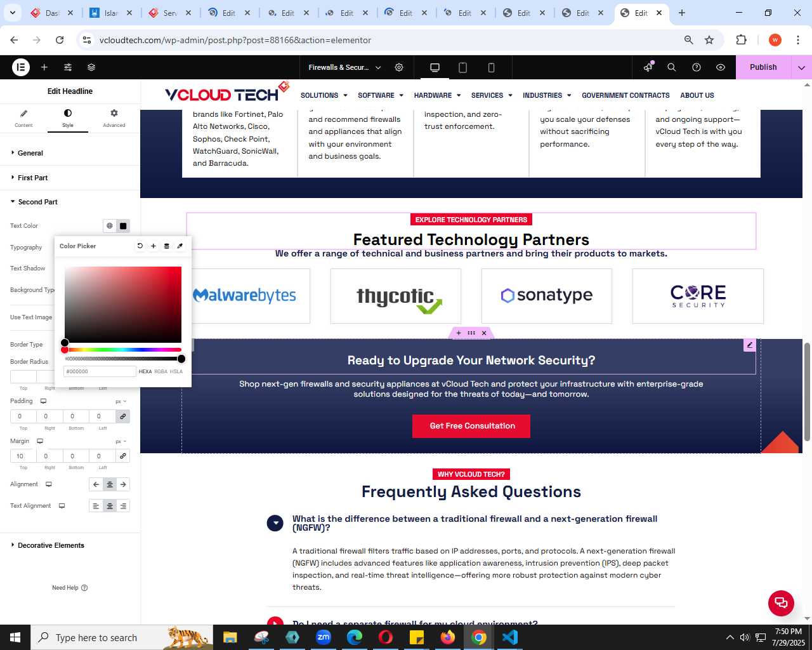
Task: Open the Firewalls & Secur... page dropdown
Action: [x=345, y=67]
